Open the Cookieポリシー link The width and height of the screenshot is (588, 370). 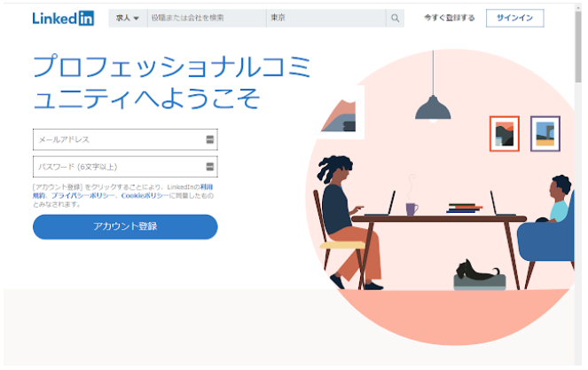(x=145, y=195)
